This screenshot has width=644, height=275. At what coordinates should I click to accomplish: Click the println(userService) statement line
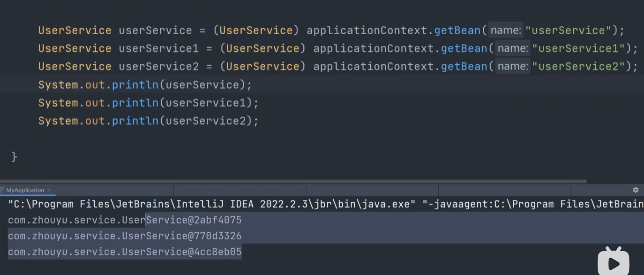click(145, 85)
